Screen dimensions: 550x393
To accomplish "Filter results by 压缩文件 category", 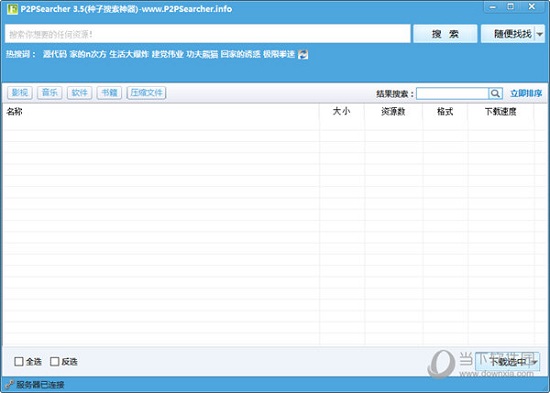I will click(146, 93).
